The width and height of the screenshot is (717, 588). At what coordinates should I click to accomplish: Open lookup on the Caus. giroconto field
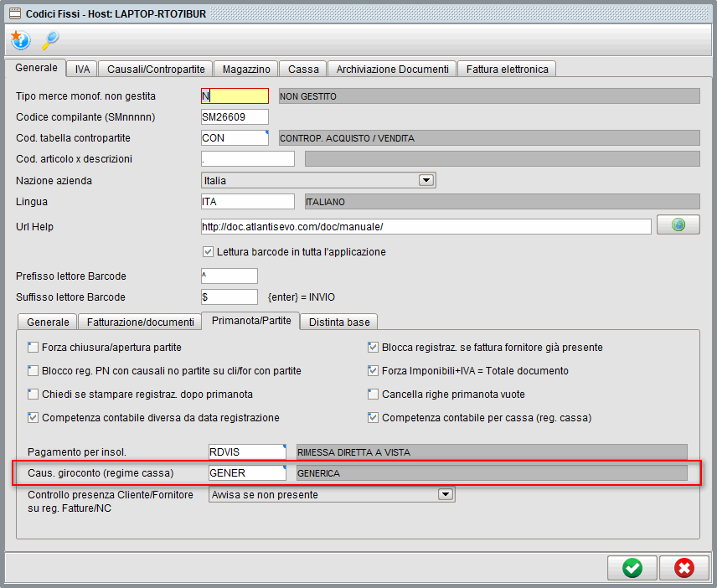283,467
